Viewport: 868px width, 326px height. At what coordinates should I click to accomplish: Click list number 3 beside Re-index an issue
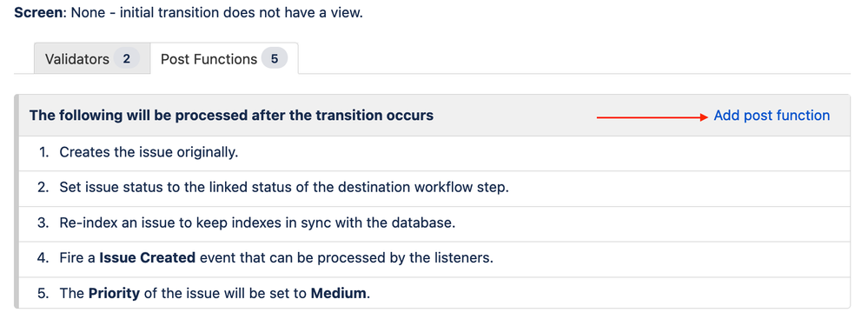tap(43, 223)
